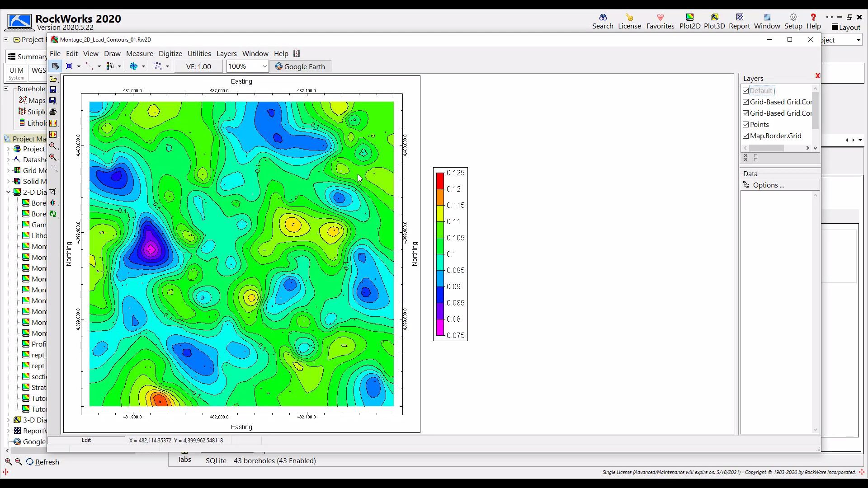Viewport: 868px width, 488px height.
Task: Select the Google Earth tree node
Action: point(29,441)
